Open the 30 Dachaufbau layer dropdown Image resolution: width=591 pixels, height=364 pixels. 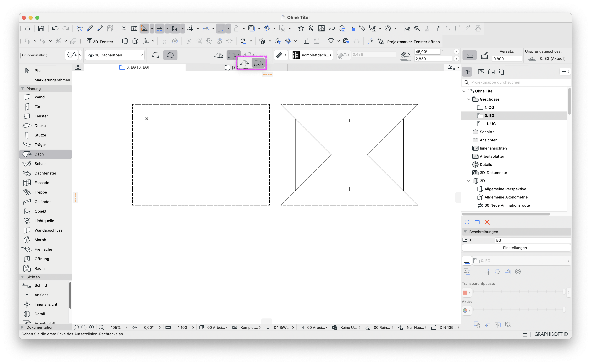tap(115, 55)
